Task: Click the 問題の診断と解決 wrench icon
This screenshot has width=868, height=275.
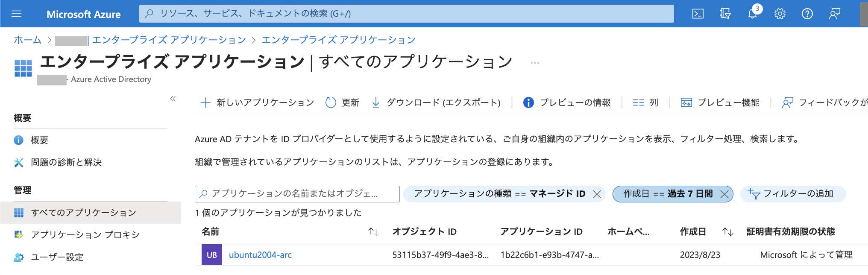Action: tap(19, 162)
